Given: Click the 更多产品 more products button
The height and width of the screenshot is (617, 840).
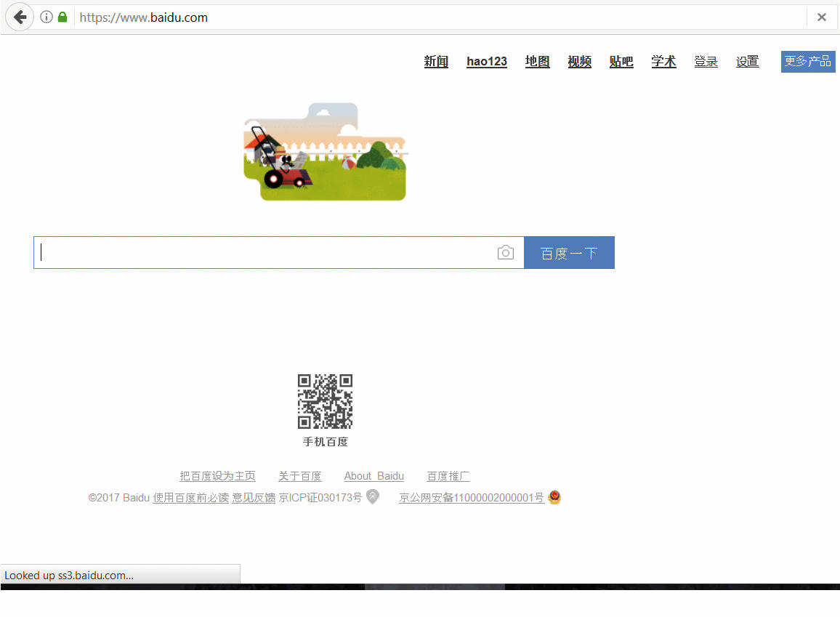Looking at the screenshot, I should tap(808, 62).
